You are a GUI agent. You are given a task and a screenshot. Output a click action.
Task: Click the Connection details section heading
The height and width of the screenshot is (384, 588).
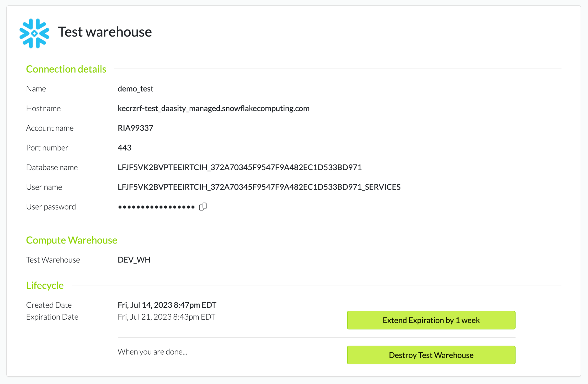tap(66, 69)
